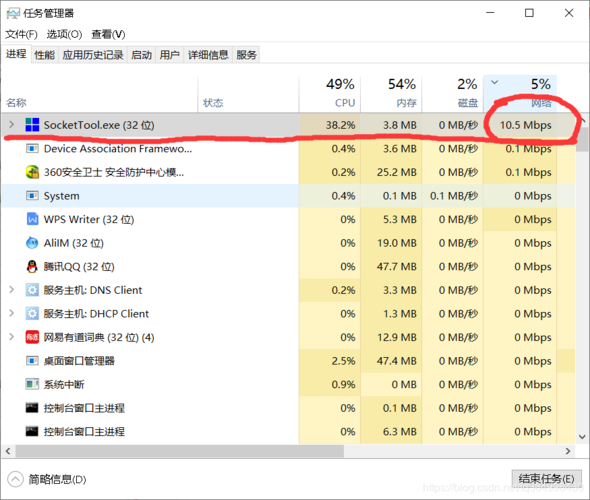The width and height of the screenshot is (590, 500).
Task: Click the vertical scrollbar down arrow
Action: point(582,437)
